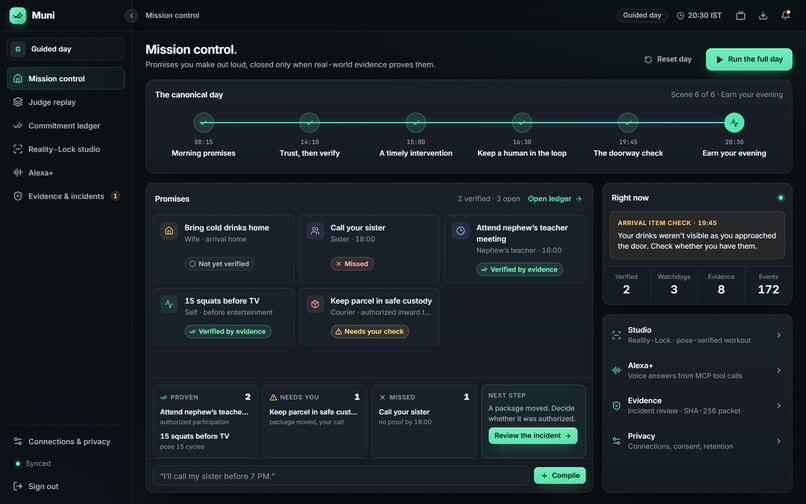Click the Events 172 stat

pos(768,284)
